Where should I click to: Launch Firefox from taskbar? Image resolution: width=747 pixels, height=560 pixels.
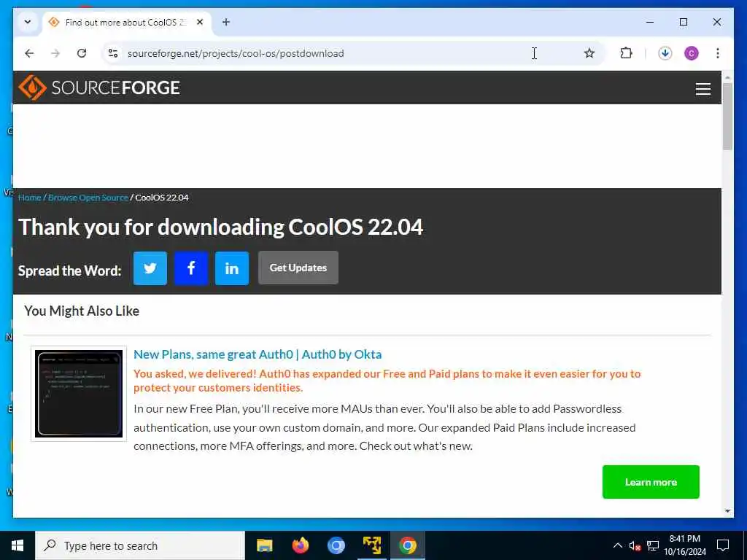click(300, 545)
